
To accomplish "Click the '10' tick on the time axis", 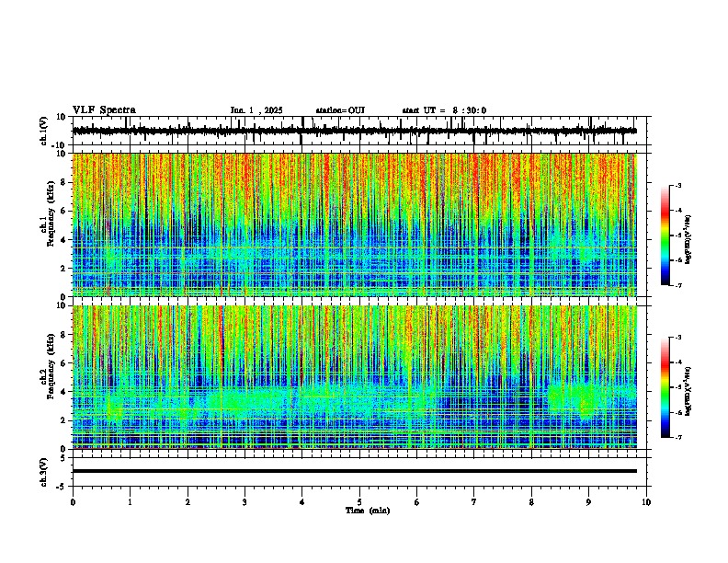I will point(646,502).
